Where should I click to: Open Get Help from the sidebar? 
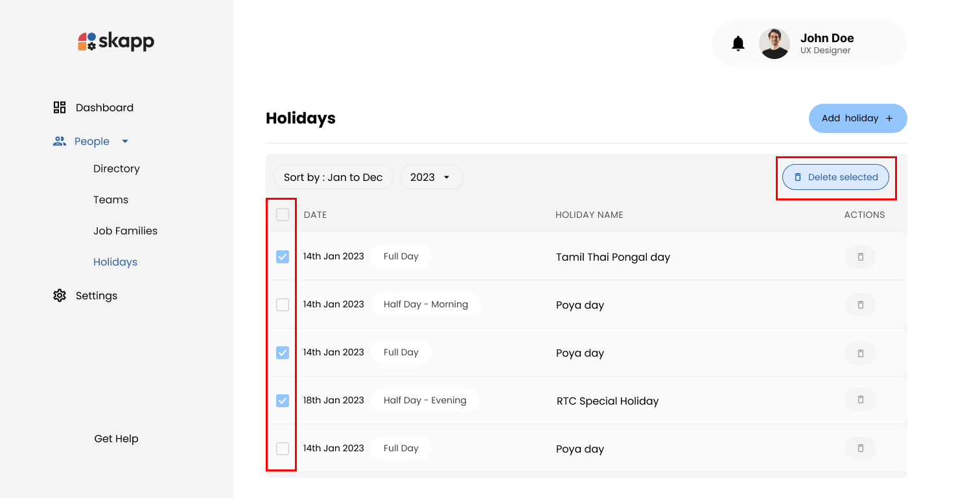[x=116, y=438]
